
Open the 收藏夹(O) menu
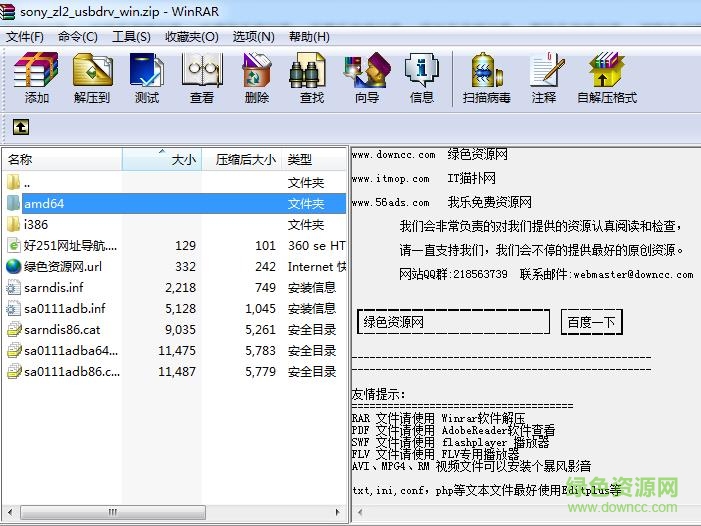pyautogui.click(x=192, y=36)
